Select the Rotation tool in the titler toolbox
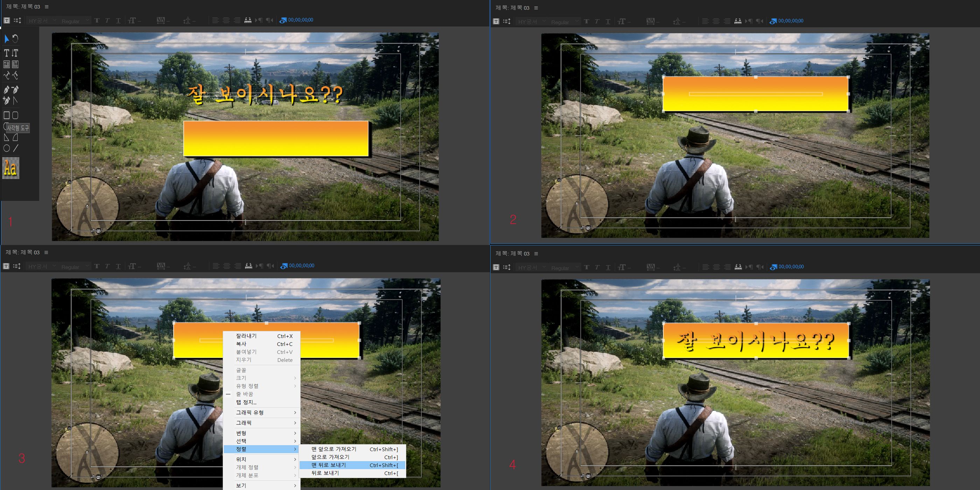Viewport: 980px width, 490px height. (x=15, y=38)
